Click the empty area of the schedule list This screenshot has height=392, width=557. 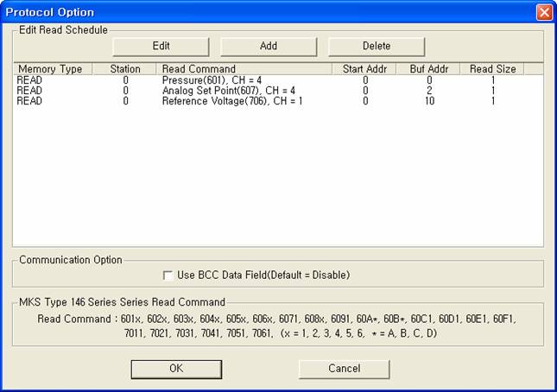[276, 181]
